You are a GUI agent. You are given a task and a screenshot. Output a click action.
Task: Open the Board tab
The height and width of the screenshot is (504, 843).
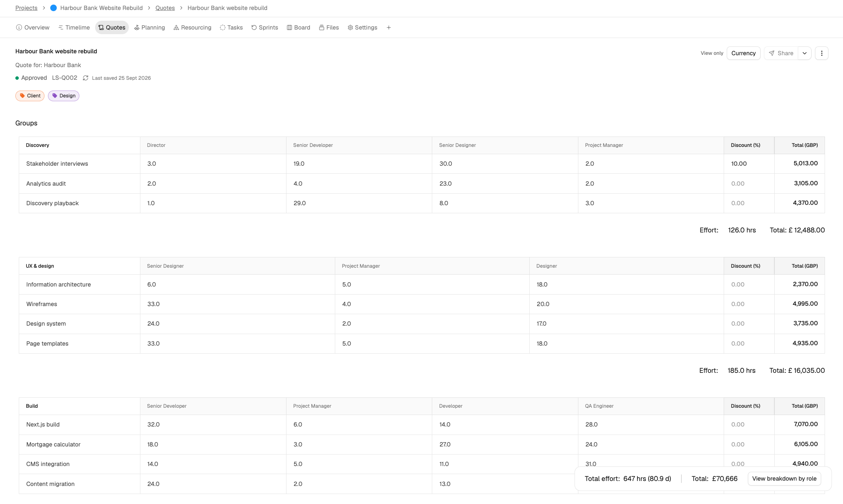(x=298, y=28)
